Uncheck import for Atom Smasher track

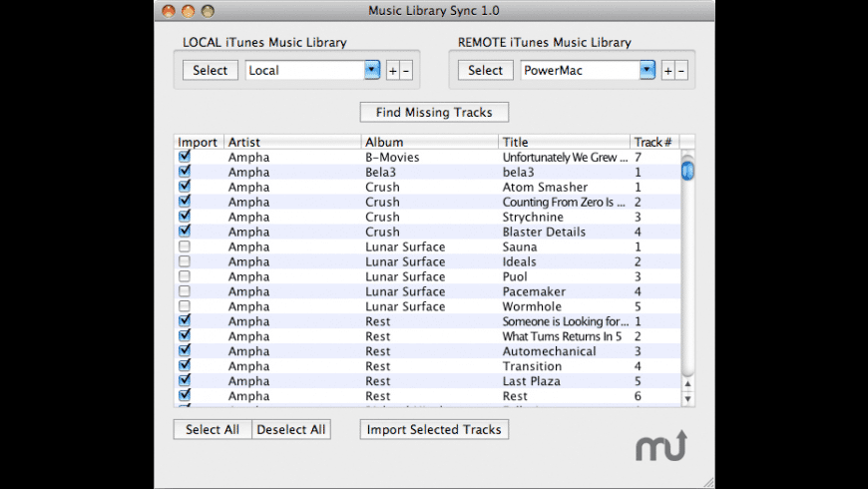185,187
